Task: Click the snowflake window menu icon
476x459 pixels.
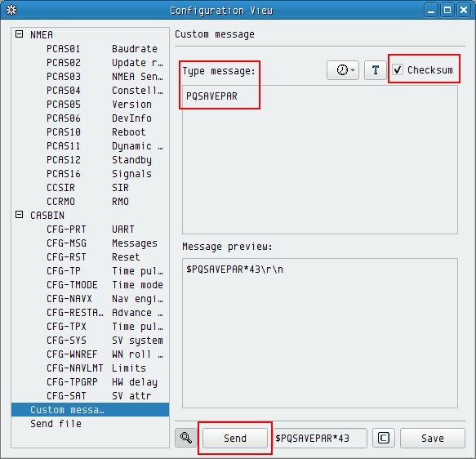Action: tap(11, 10)
